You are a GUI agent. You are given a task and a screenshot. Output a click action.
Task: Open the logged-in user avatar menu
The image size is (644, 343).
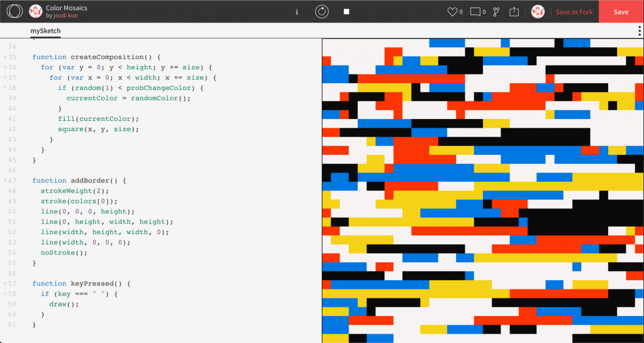point(538,11)
